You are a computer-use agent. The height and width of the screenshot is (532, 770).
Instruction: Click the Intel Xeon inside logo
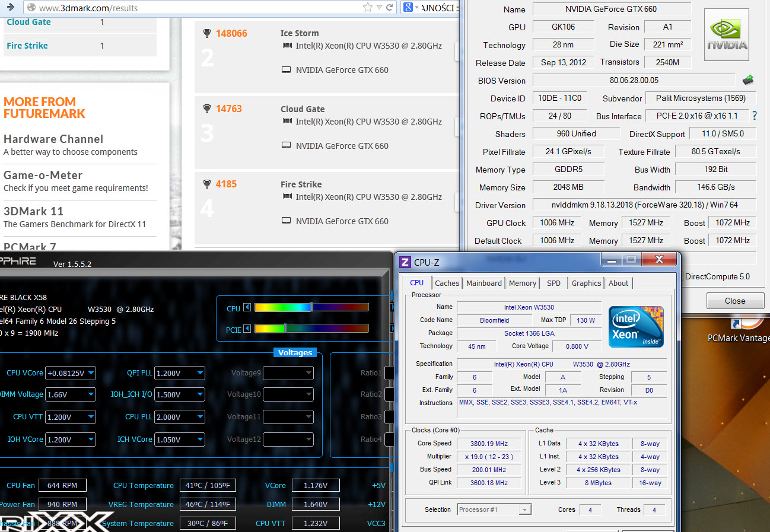pos(636,326)
